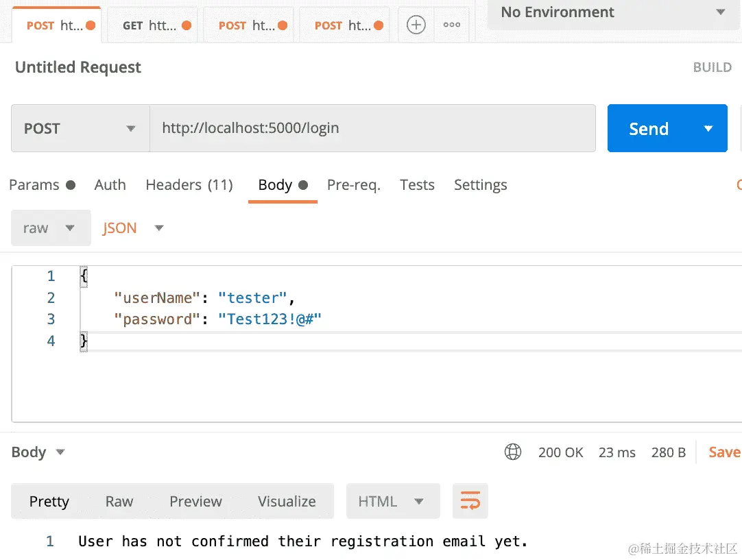This screenshot has height=560, width=742.
Task: Click the 280 B response size
Action: tap(668, 452)
